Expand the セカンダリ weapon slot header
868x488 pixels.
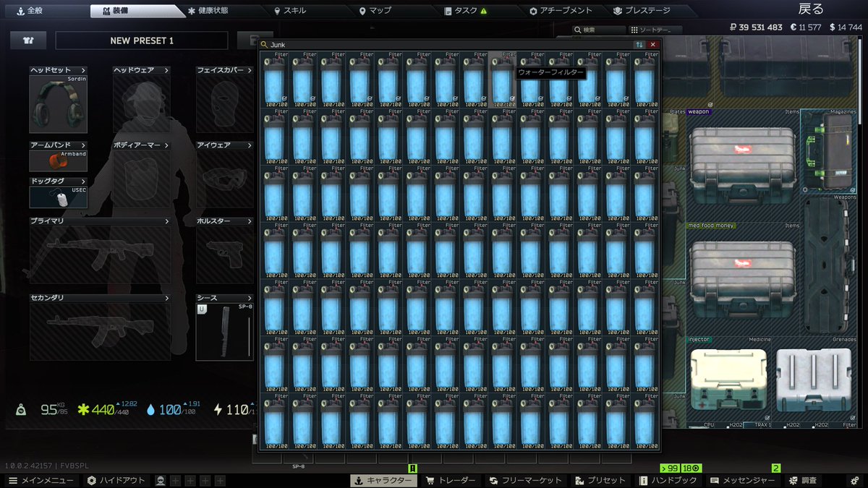click(100, 297)
